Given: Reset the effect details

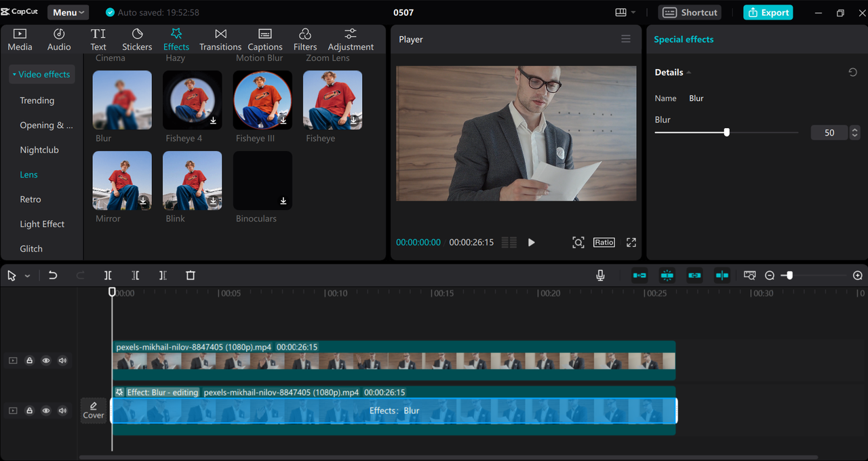Looking at the screenshot, I should point(853,73).
